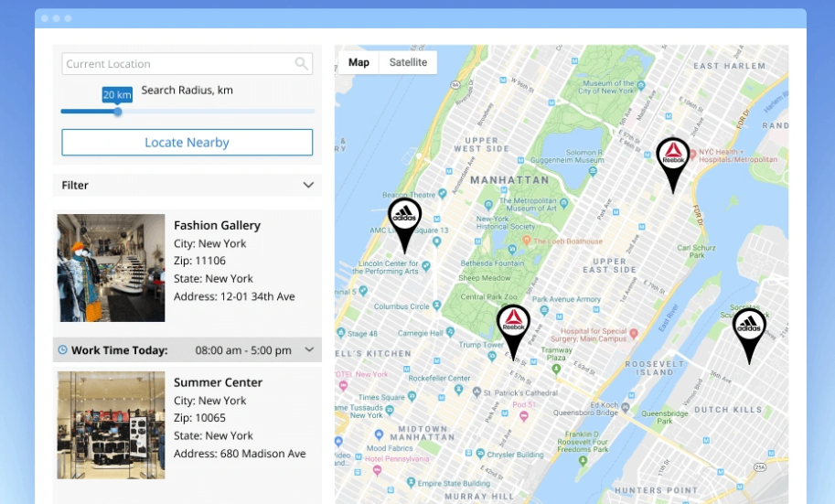Select the Summer Center store title
This screenshot has height=504, width=835.
coord(218,382)
